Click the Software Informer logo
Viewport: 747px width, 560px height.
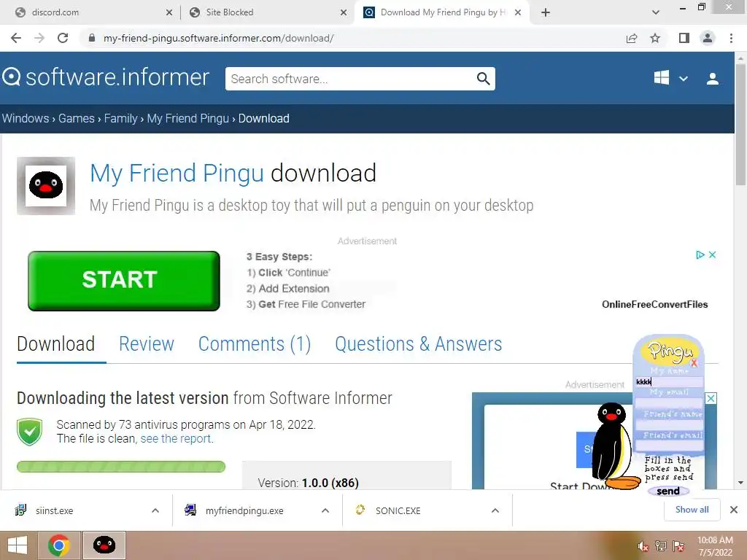click(106, 77)
